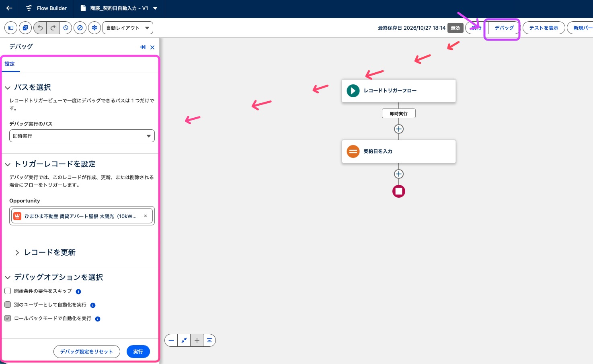This screenshot has width=593, height=364.
Task: Click the fit-to-view arrows icon
Action: click(184, 340)
